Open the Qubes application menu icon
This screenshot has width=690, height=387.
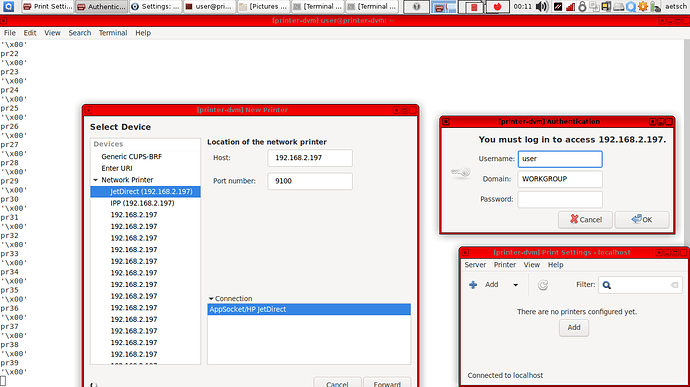8,7
